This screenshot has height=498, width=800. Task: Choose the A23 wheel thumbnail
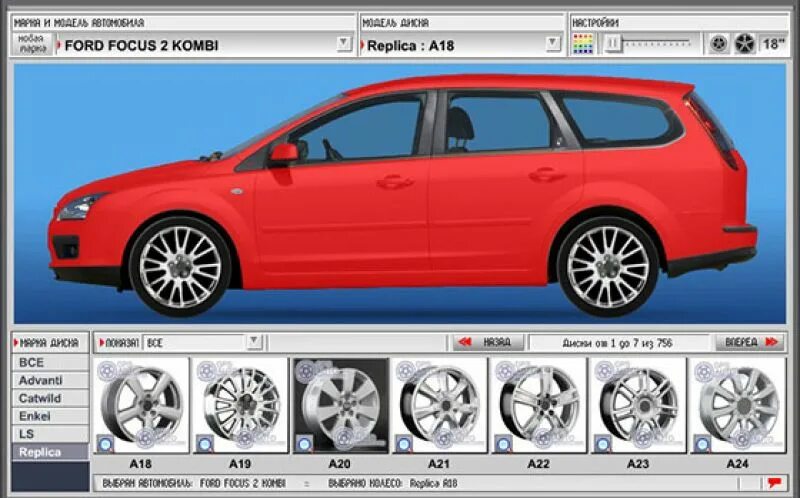pyautogui.click(x=638, y=406)
